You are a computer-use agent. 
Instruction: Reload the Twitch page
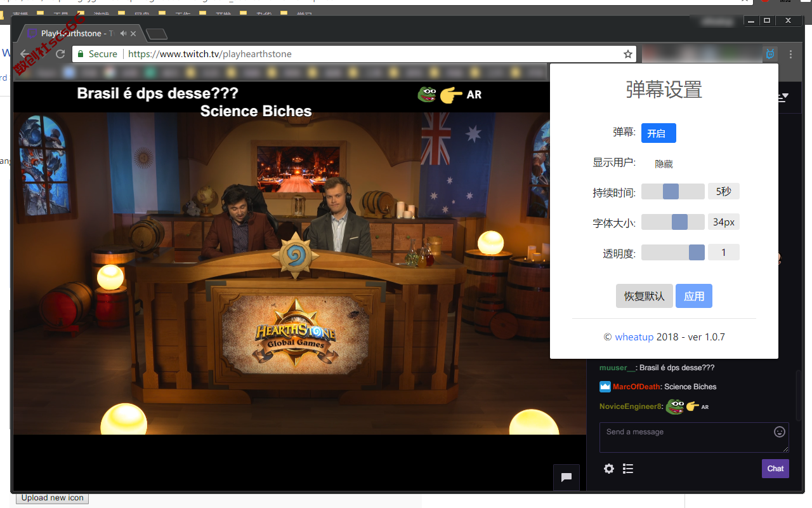(60, 54)
